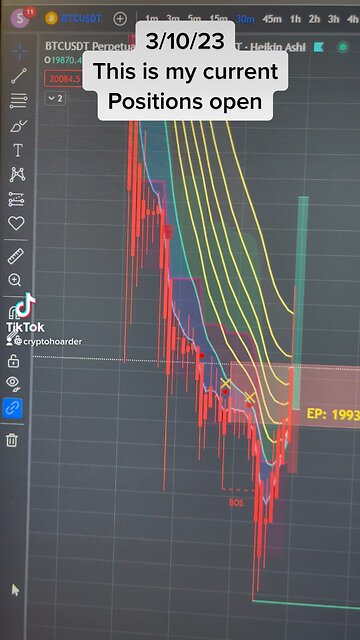The width and height of the screenshot is (360, 640).
Task: Switch to the 2h timeframe
Action: pos(314,19)
